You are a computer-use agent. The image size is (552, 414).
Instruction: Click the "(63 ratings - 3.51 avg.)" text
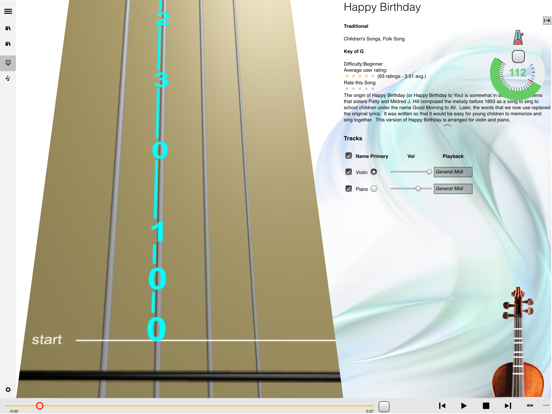click(401, 76)
